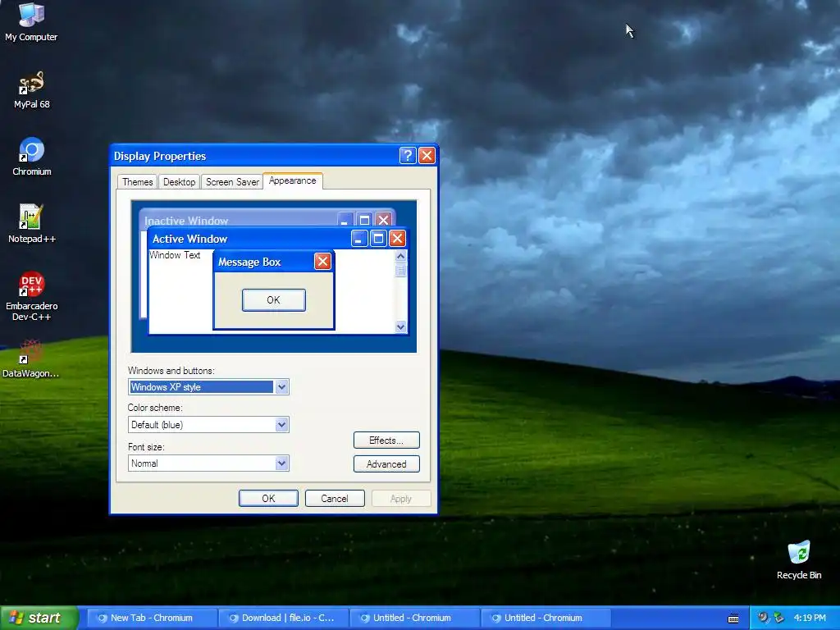Click the Advanced button
The image size is (840, 630).
click(x=386, y=464)
